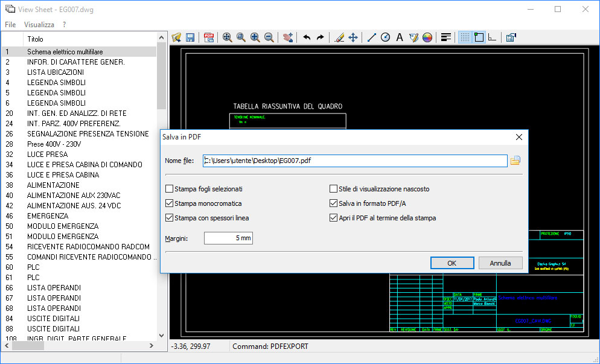The image size is (600, 364).
Task: Enable Stile di visualizzazione nascosto
Action: 333,189
